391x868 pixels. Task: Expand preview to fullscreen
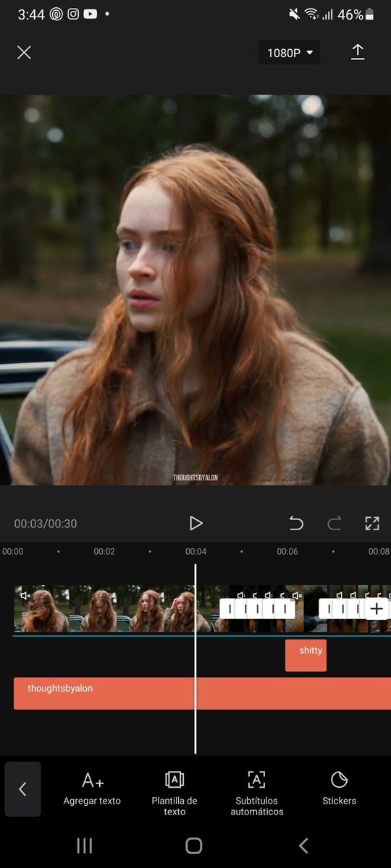[x=372, y=523]
